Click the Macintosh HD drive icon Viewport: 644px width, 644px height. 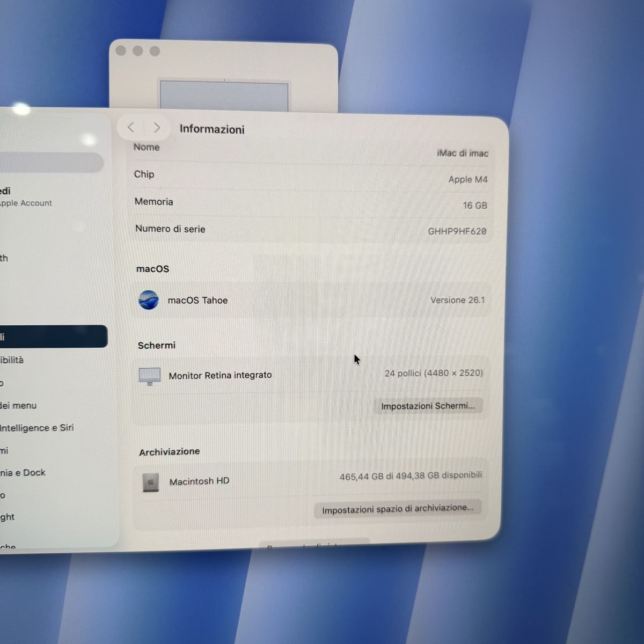[x=151, y=482]
